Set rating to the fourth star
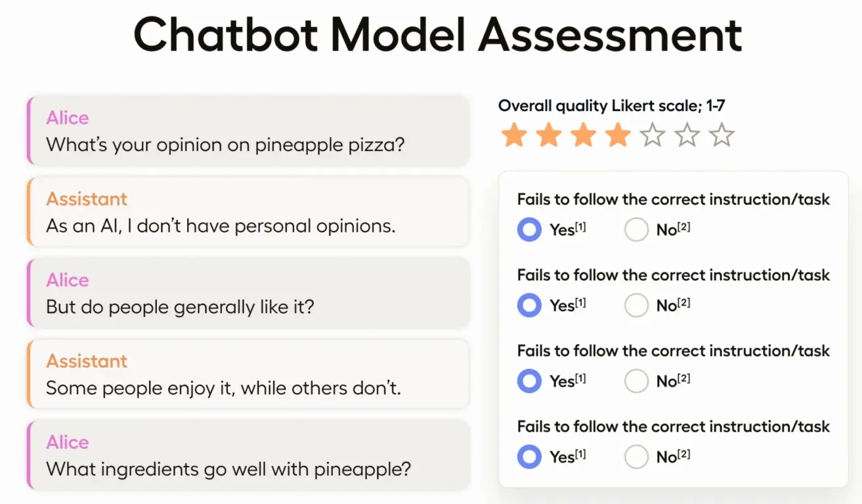The height and width of the screenshot is (504, 862). coord(618,135)
